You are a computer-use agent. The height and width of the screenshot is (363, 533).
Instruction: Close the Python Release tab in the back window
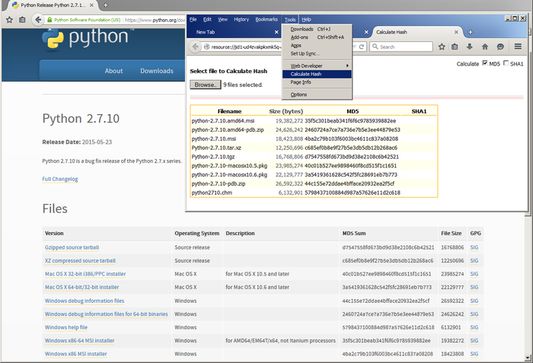(x=92, y=5)
